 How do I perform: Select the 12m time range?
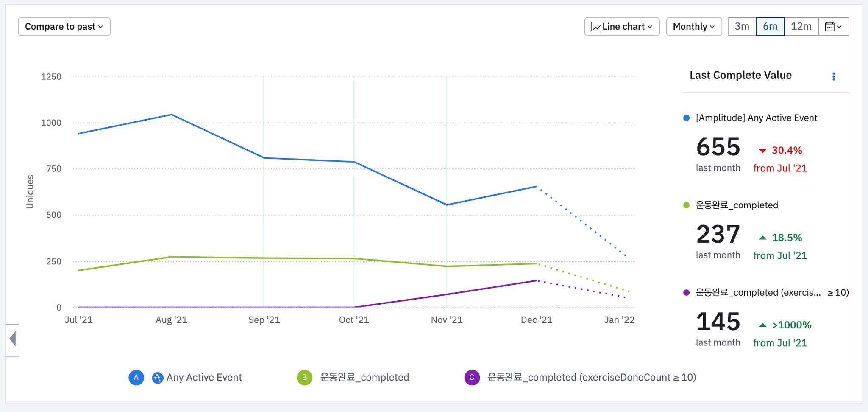pyautogui.click(x=801, y=27)
